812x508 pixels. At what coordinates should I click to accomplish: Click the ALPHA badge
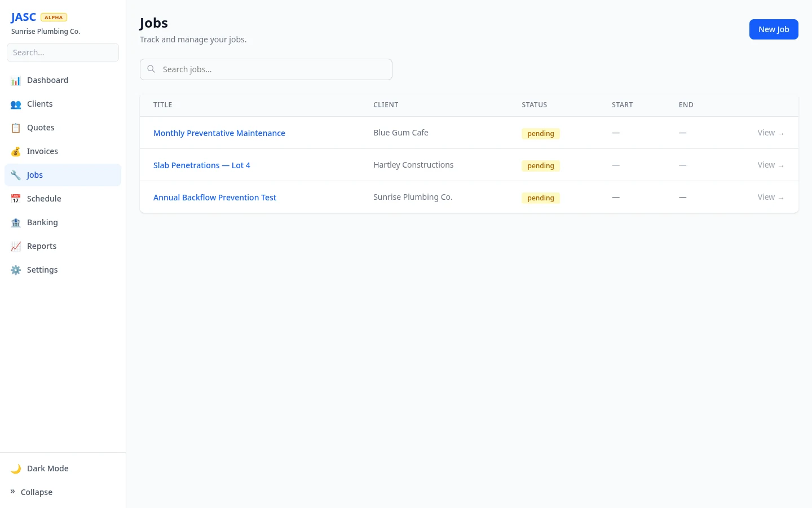[x=54, y=17]
